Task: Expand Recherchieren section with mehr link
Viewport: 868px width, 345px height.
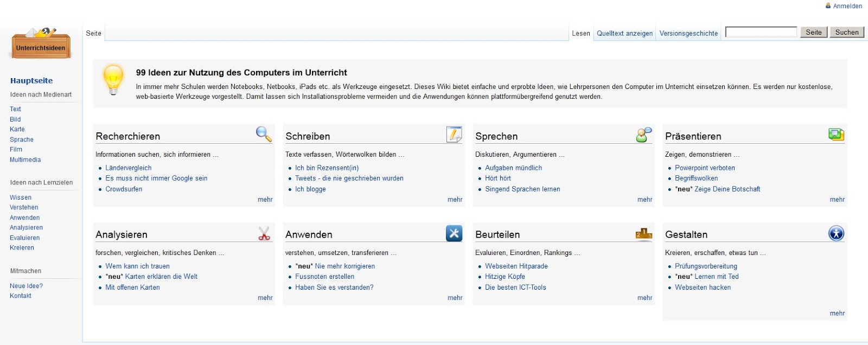Action: tap(265, 200)
